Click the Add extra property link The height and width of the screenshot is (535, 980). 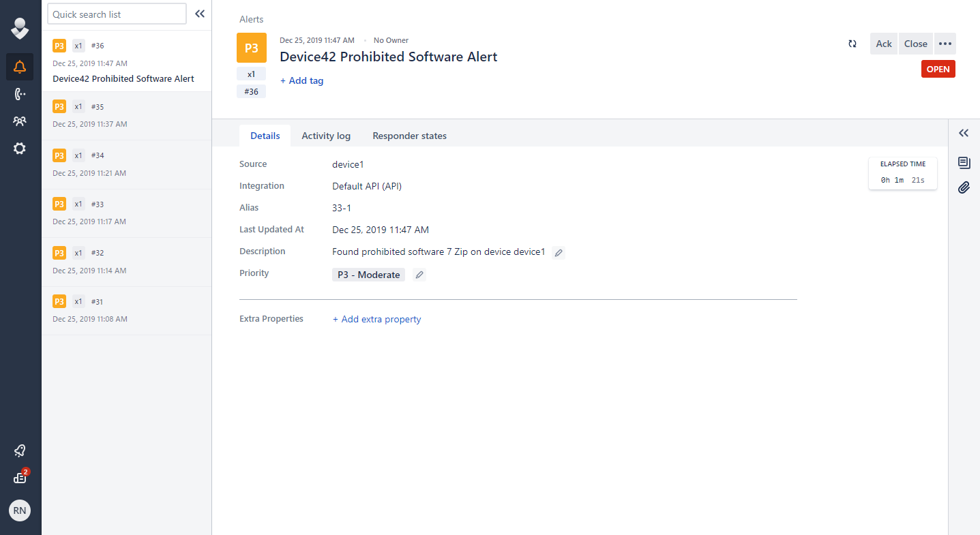(376, 319)
